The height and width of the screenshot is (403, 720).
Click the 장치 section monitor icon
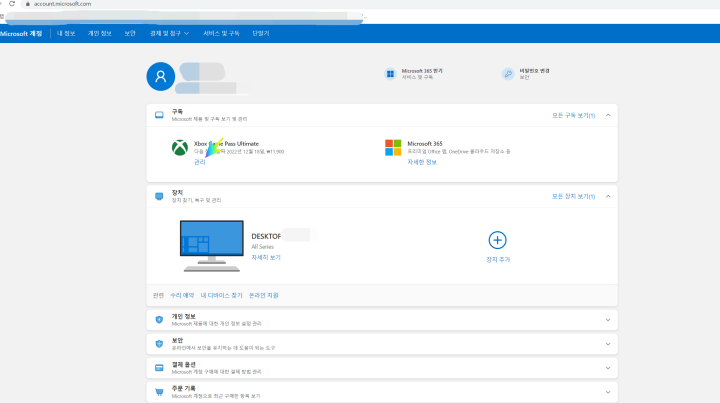click(159, 196)
